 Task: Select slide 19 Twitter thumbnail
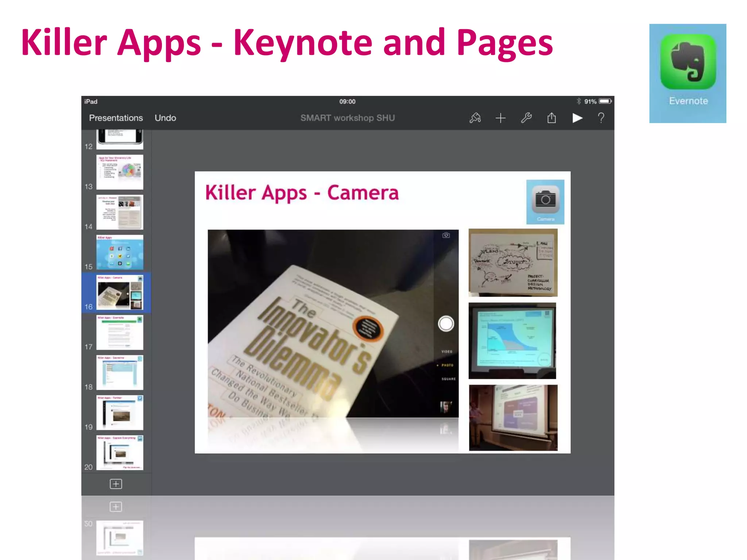pyautogui.click(x=120, y=413)
